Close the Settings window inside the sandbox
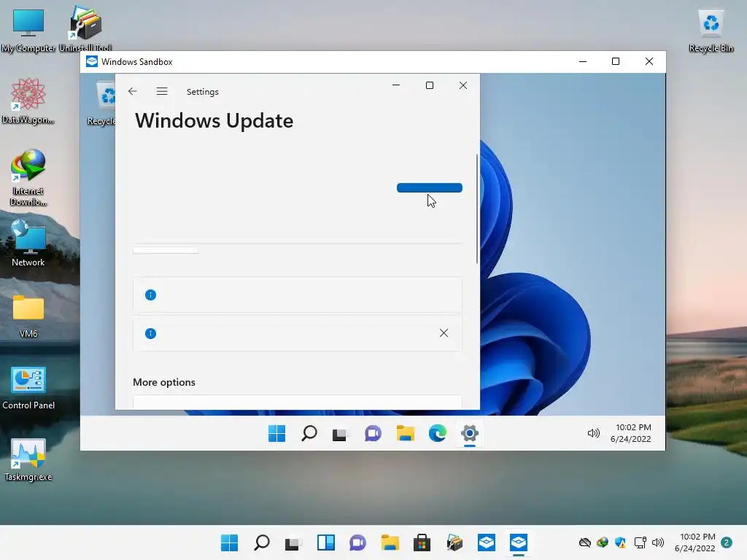This screenshot has width=747, height=560. pos(463,85)
